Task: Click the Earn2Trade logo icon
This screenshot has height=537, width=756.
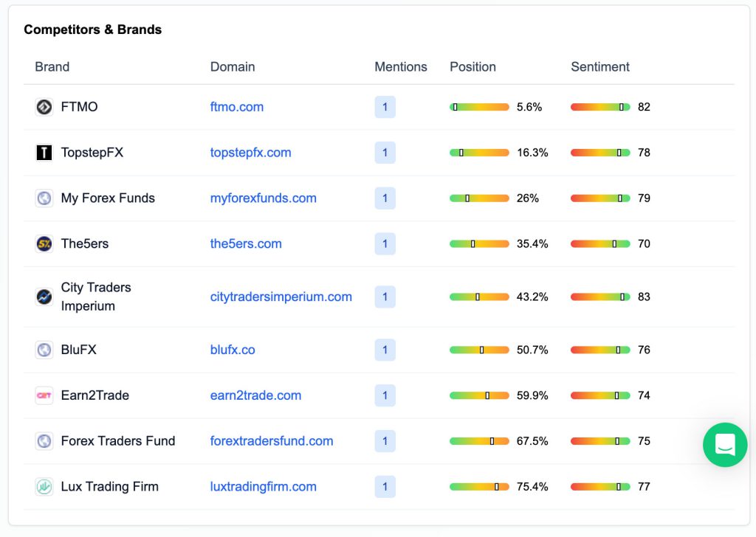Action: (x=44, y=395)
